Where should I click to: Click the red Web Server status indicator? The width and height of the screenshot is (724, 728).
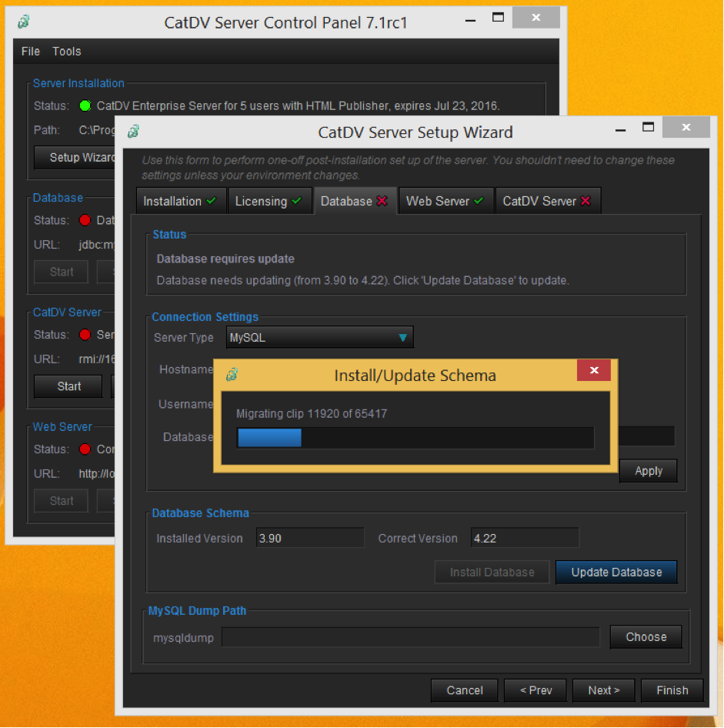click(85, 449)
